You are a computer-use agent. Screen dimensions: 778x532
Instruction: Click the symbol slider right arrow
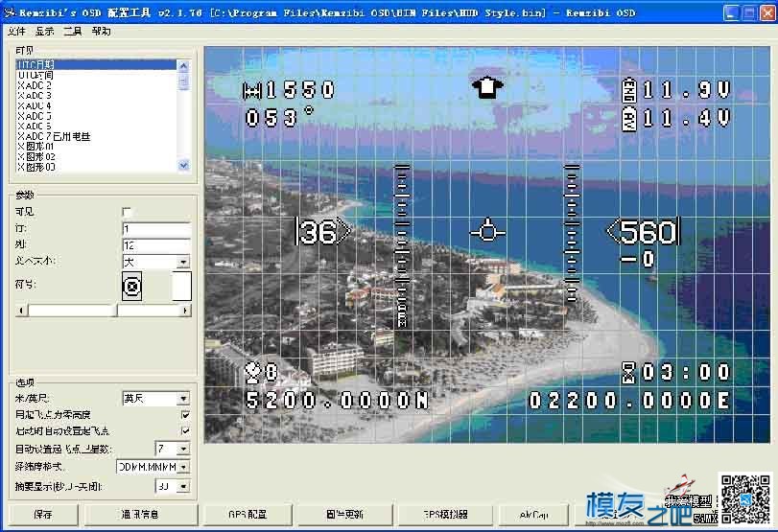point(185,311)
